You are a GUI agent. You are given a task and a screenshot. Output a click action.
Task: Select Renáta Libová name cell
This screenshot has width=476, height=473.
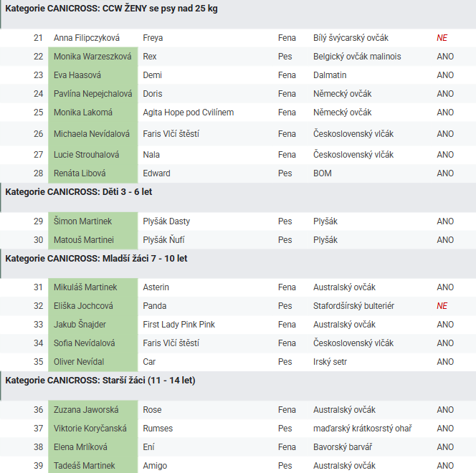pyautogui.click(x=80, y=173)
